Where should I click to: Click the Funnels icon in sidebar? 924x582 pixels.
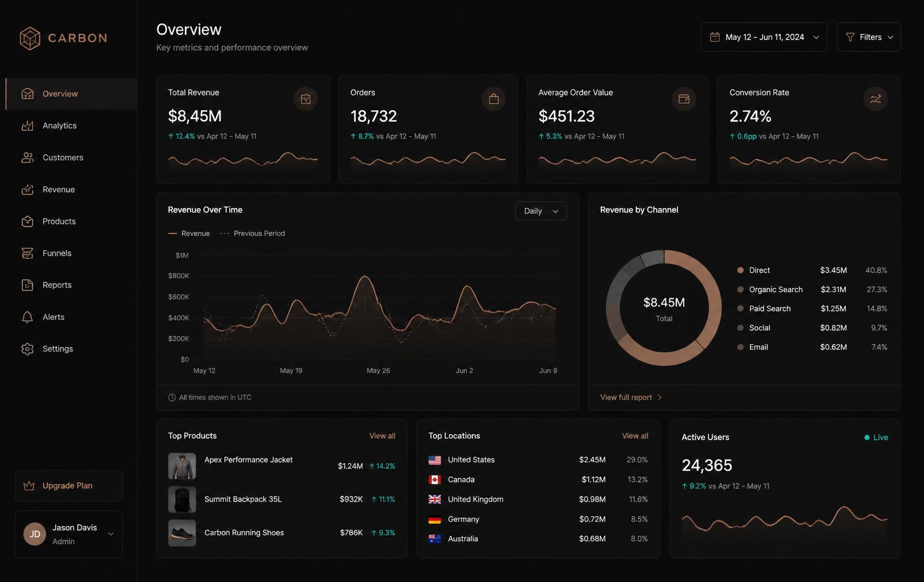[x=27, y=253]
